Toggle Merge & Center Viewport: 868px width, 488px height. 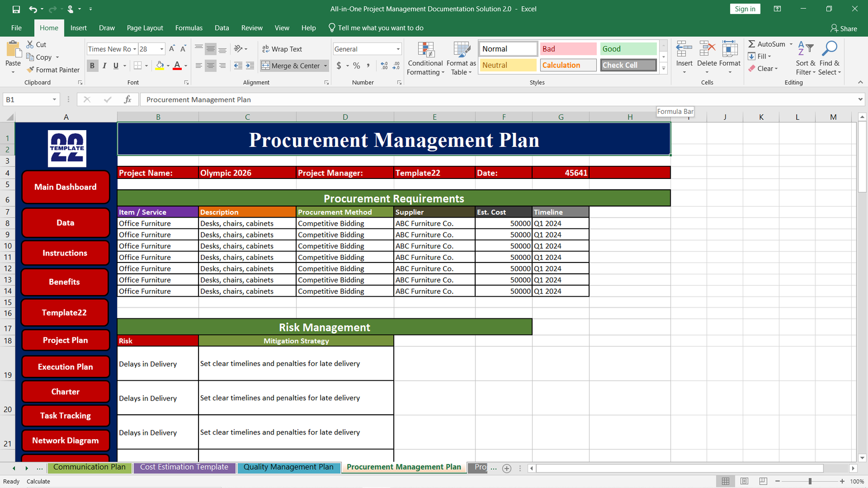291,66
